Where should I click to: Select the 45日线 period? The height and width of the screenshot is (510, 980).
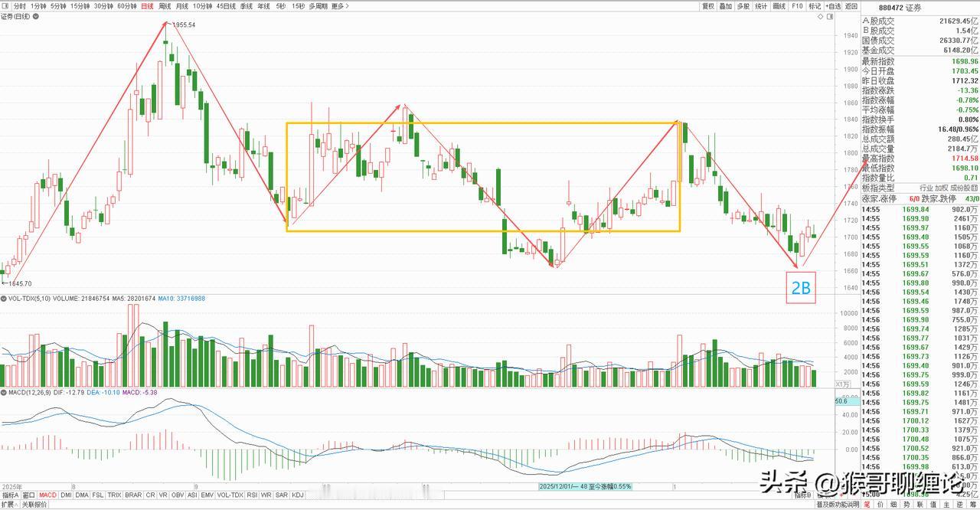227,5
